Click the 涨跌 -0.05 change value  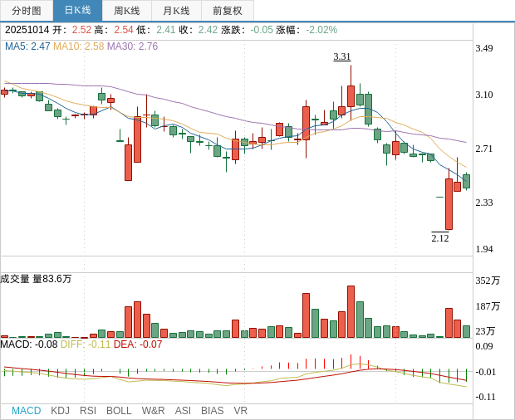tap(262, 30)
